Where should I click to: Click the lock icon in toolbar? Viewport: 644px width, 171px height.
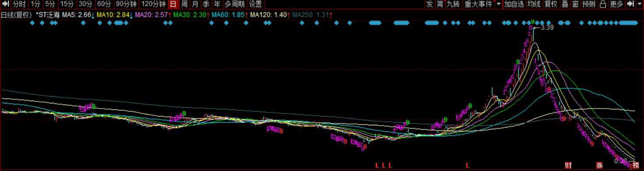pyautogui.click(x=603, y=4)
